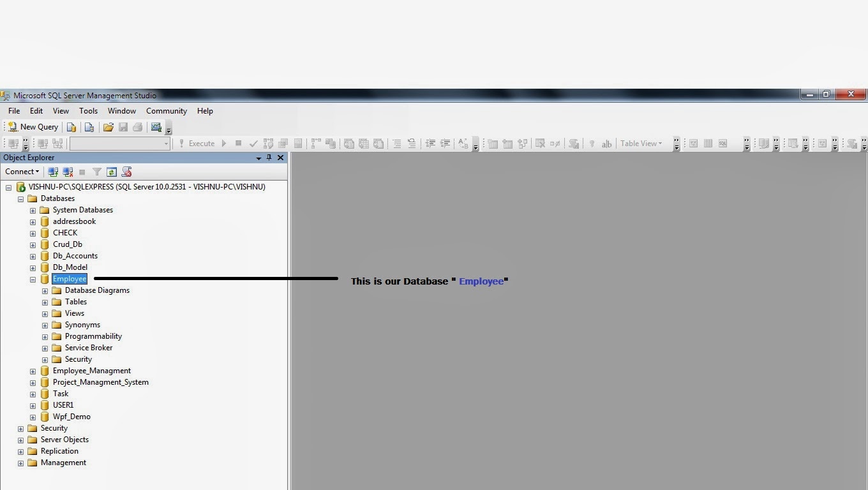Viewport: 868px width, 490px height.
Task: Select the Db_Accounts database
Action: pyautogui.click(x=75, y=256)
